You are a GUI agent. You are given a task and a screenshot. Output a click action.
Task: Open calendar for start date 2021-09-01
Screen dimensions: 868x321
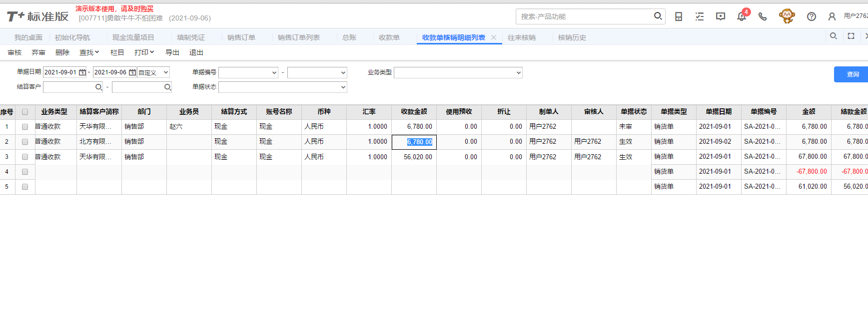tap(82, 72)
